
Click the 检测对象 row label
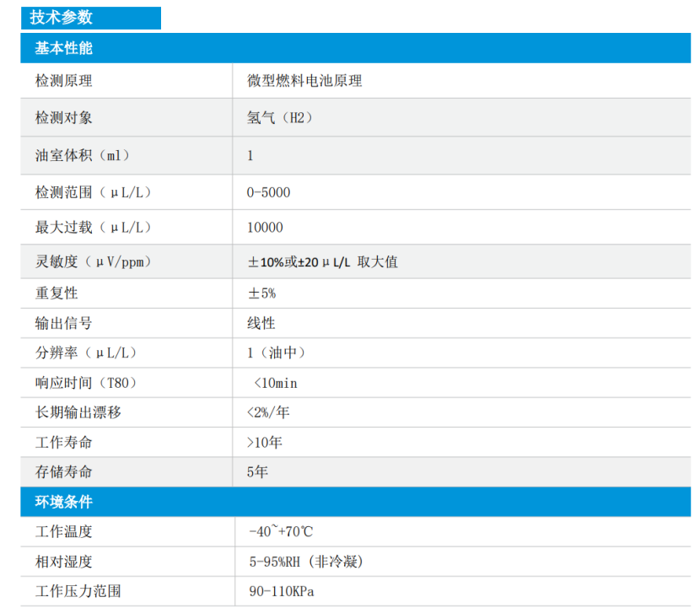[x=64, y=118]
